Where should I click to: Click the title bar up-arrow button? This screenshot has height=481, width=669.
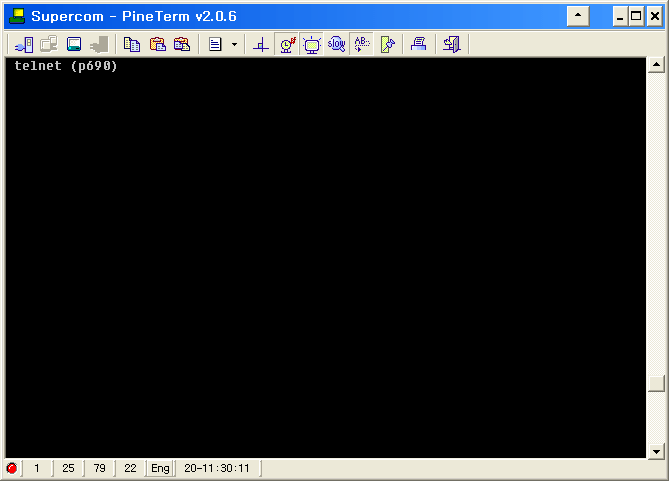(x=578, y=16)
